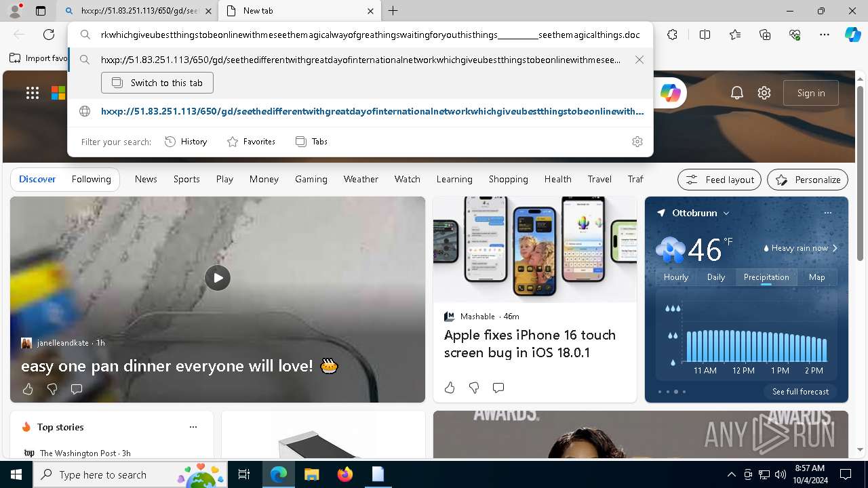
Task: Filter search by Favorites
Action: click(x=251, y=142)
